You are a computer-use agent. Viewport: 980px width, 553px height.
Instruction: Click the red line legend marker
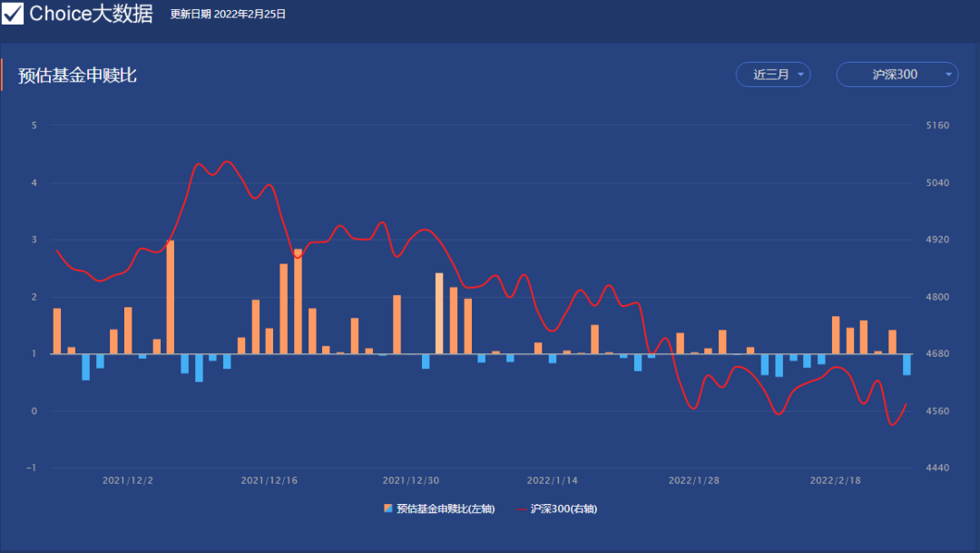[x=522, y=509]
